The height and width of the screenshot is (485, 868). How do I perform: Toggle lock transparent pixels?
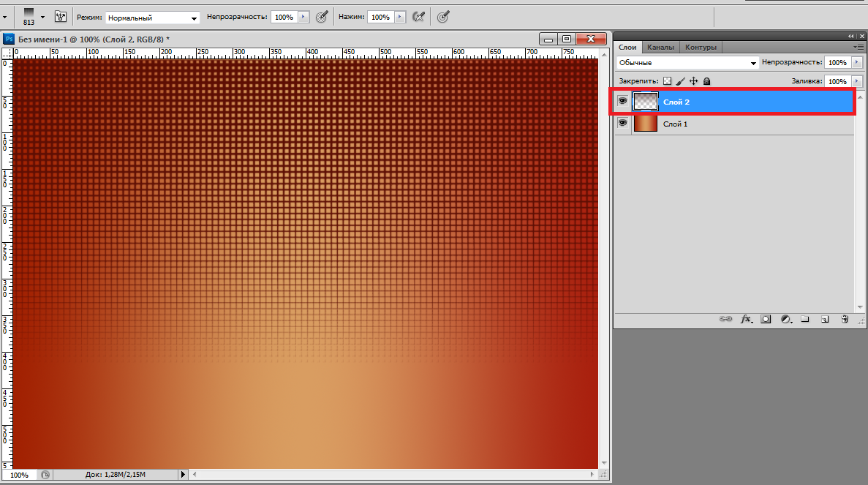667,80
